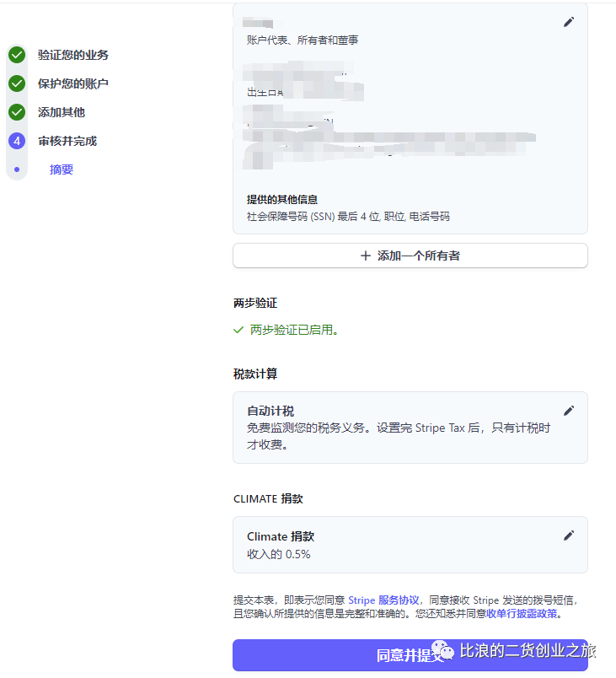This screenshot has width=616, height=678.
Task: Click the purple step 4 number circle
Action: [x=17, y=141]
